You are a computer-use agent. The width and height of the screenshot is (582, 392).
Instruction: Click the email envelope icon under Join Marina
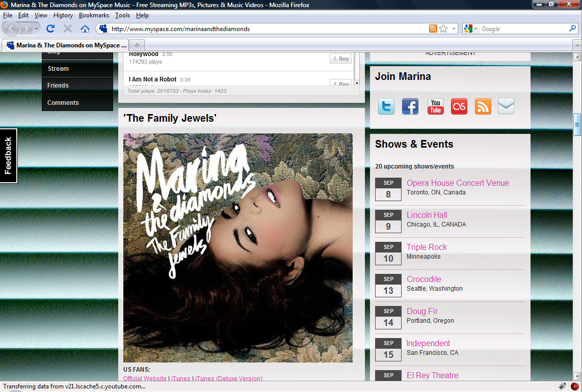point(506,106)
